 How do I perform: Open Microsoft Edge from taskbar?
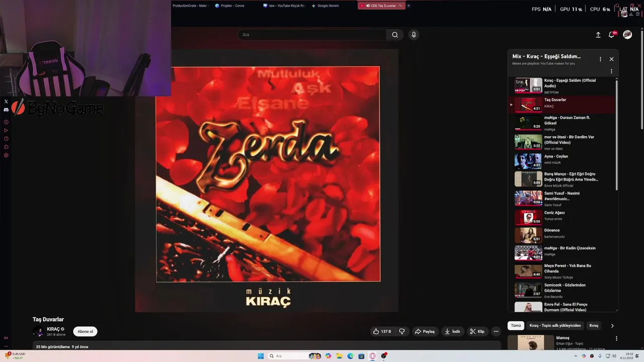pyautogui.click(x=350, y=356)
